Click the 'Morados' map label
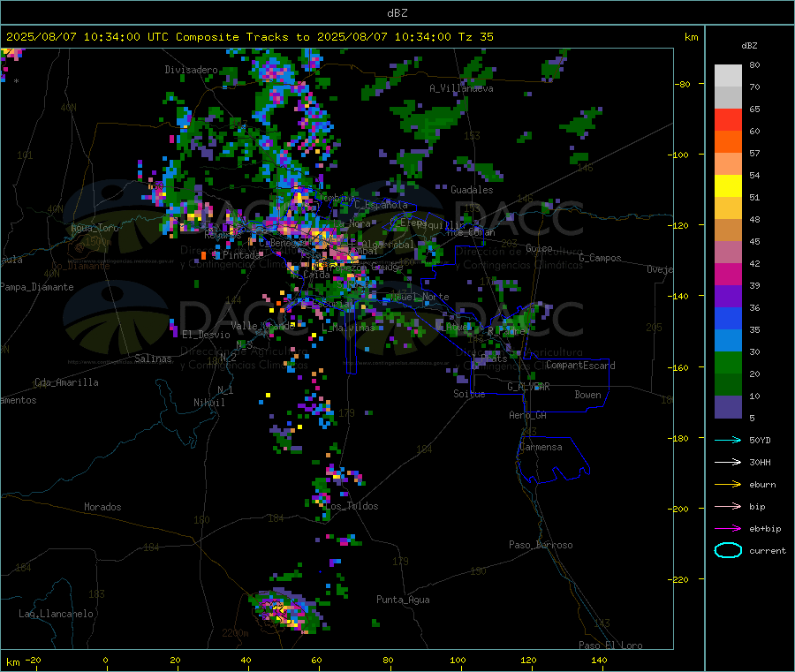 click(x=102, y=507)
